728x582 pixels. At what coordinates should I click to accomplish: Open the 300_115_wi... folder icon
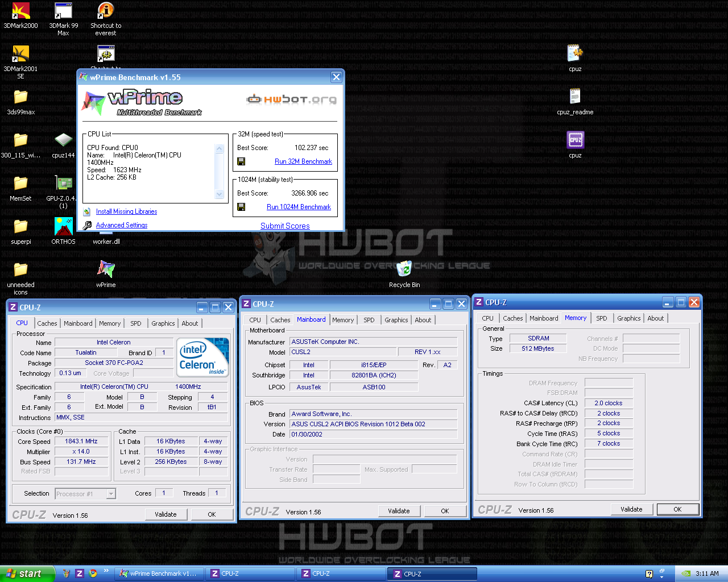click(x=20, y=140)
